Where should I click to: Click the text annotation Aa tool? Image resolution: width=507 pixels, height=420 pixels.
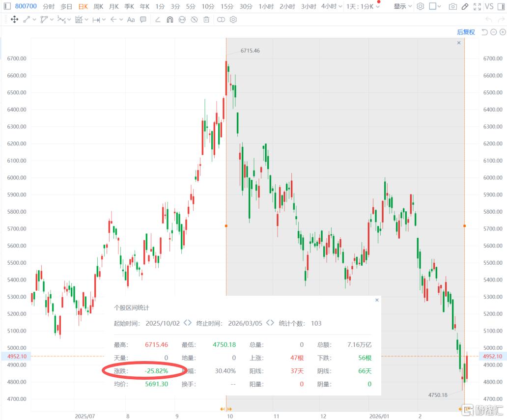(x=131, y=20)
